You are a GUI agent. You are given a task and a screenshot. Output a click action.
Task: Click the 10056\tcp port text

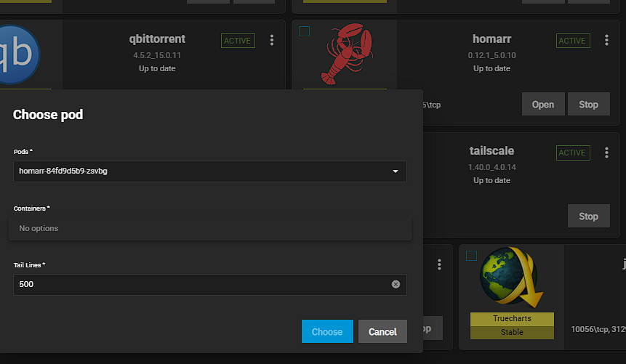pos(590,329)
